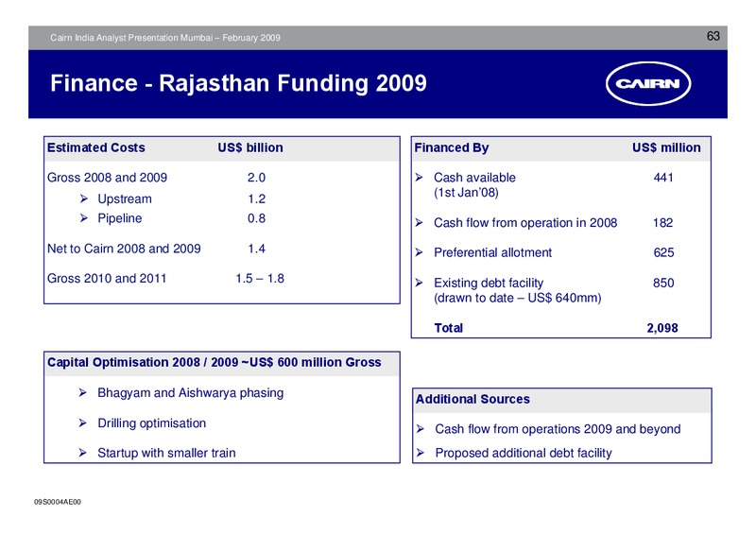Click the value 182

coord(663,223)
